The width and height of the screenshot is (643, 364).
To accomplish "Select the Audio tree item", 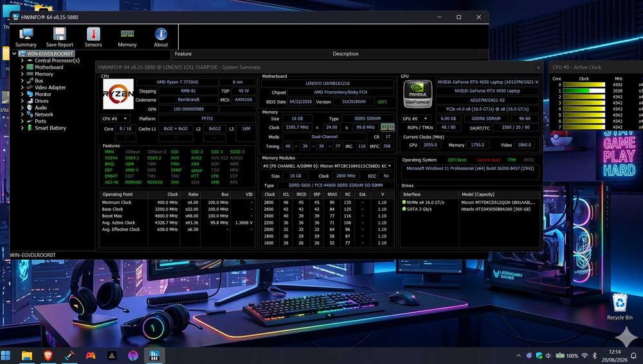I will tap(41, 107).
